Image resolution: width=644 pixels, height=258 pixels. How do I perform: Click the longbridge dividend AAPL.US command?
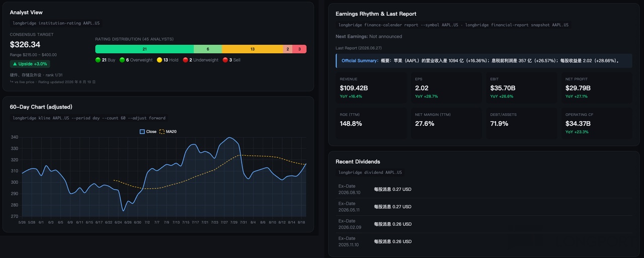(370, 173)
